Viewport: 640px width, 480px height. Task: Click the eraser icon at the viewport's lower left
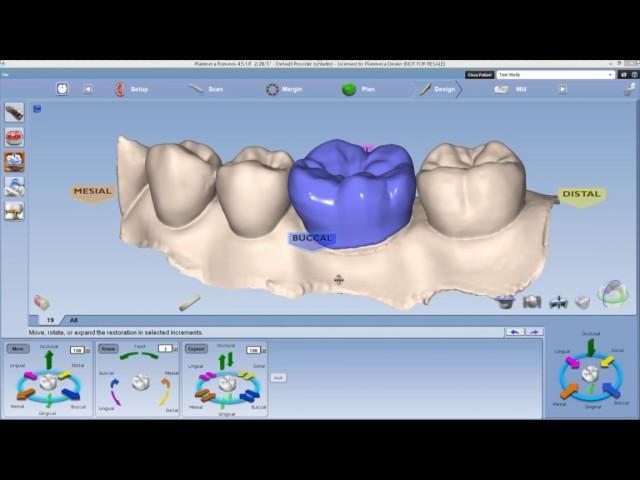(x=42, y=302)
